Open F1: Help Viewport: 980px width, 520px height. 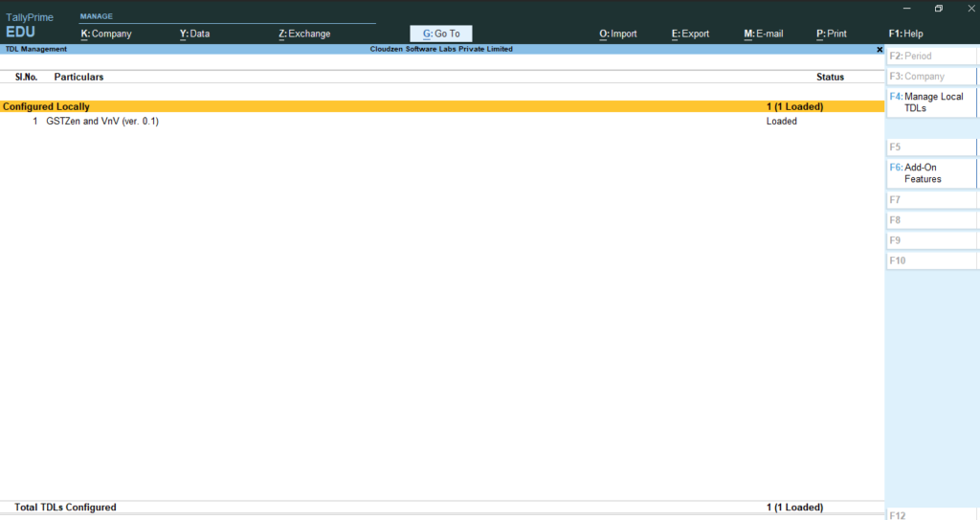coord(905,34)
